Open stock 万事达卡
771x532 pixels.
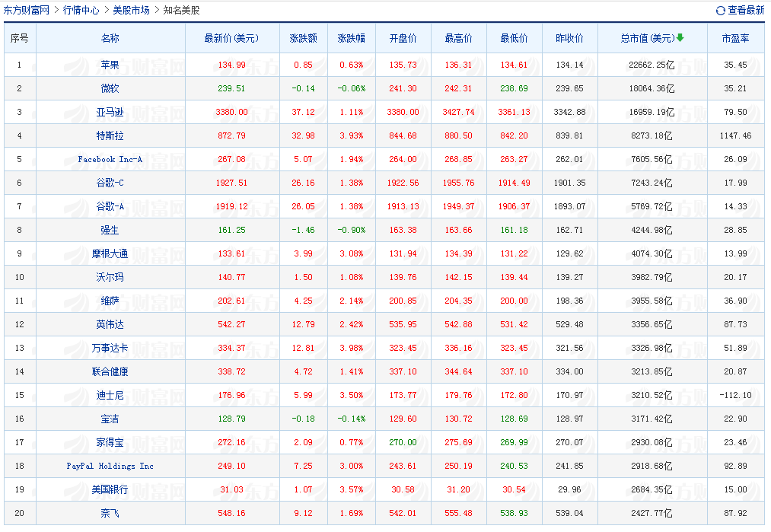click(110, 348)
